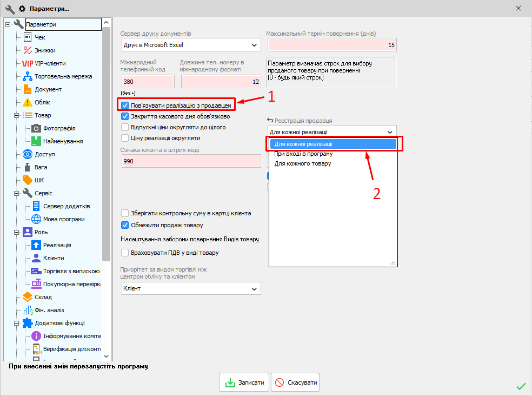The image size is (532, 396).
Task: Expand the Клієнт priority combo box
Action: pos(191,289)
